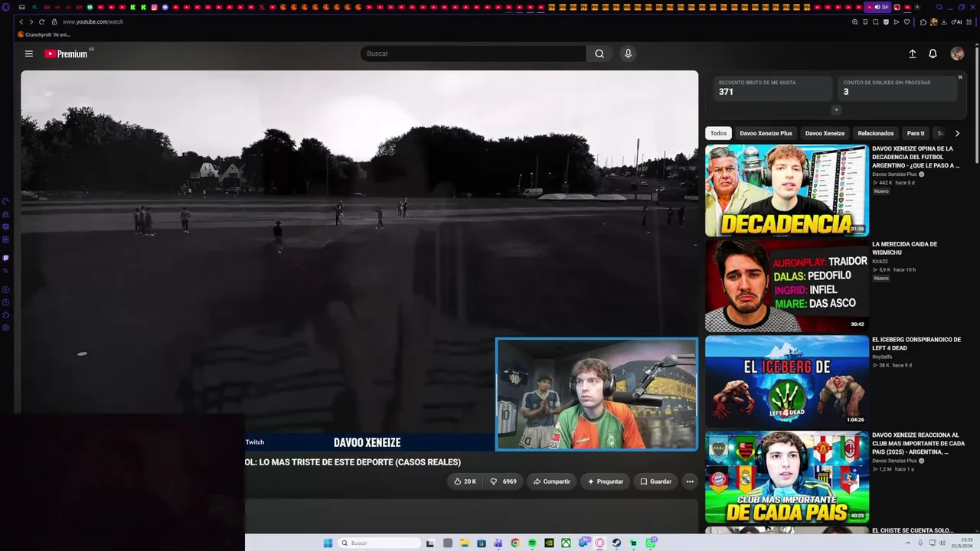Open the Twitch icon in the browser sidebar
The width and height of the screenshot is (980, 551).
pyautogui.click(x=5, y=258)
